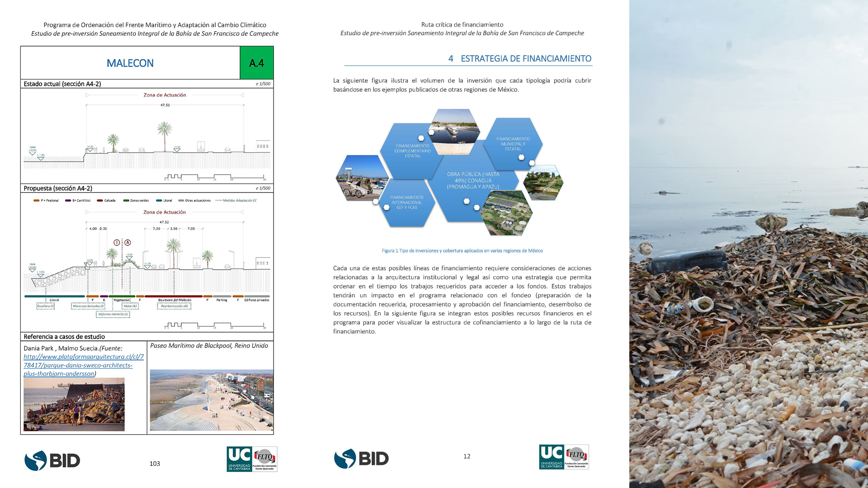Click the red Calzada legend swatch
The width and height of the screenshot is (868, 488).
click(x=99, y=201)
